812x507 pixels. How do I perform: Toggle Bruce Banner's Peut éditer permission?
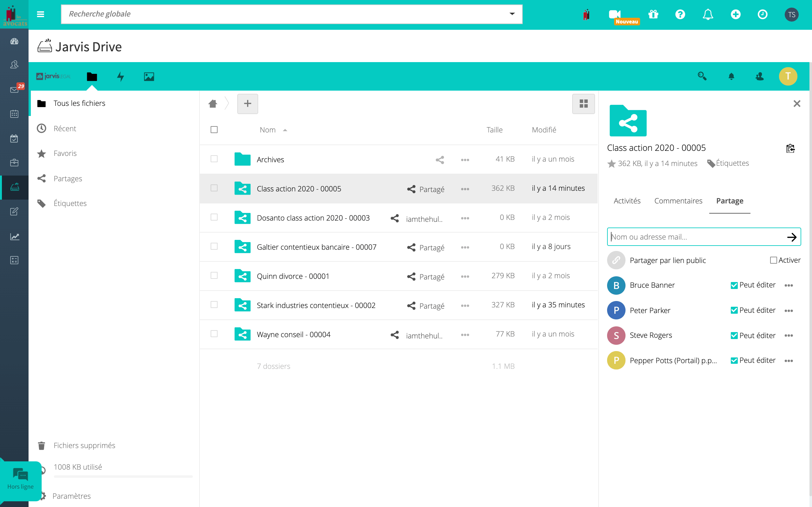[734, 285]
